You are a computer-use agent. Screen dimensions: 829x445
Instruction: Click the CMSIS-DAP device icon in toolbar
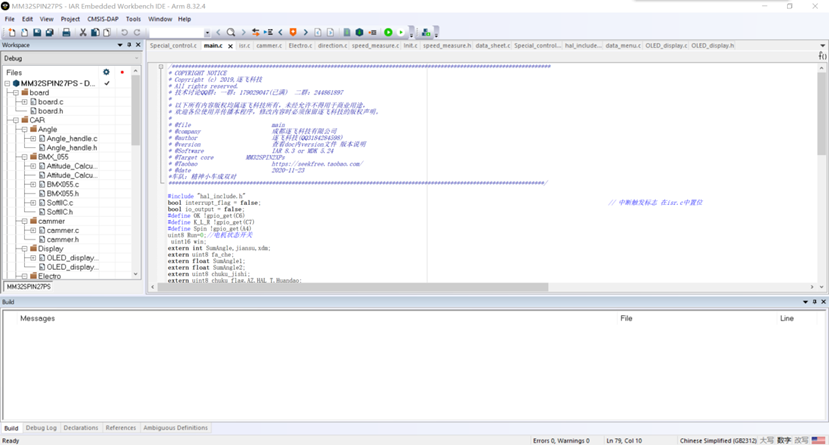point(426,32)
